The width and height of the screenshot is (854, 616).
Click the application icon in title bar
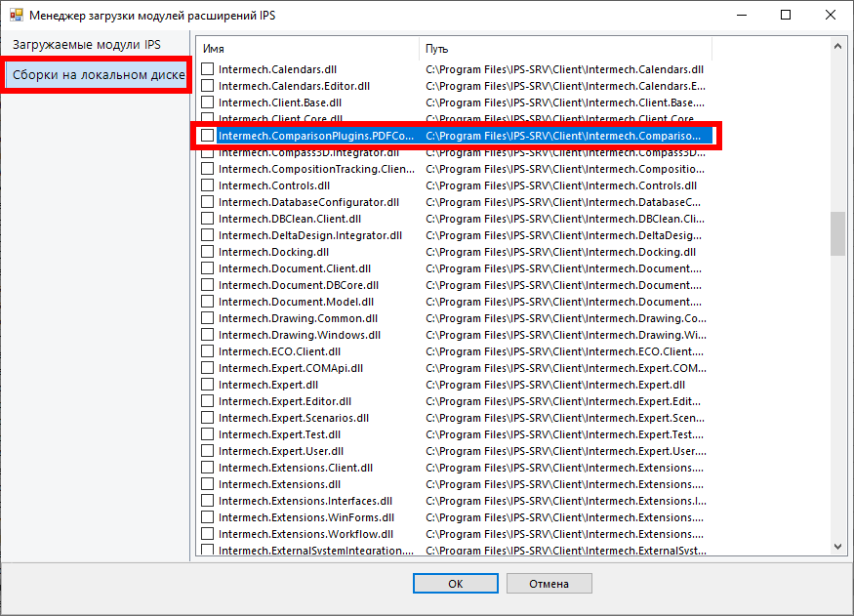(x=16, y=16)
